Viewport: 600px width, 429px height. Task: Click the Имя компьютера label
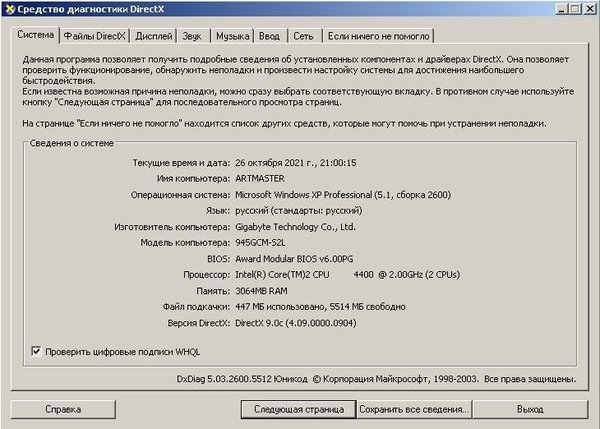point(193,178)
